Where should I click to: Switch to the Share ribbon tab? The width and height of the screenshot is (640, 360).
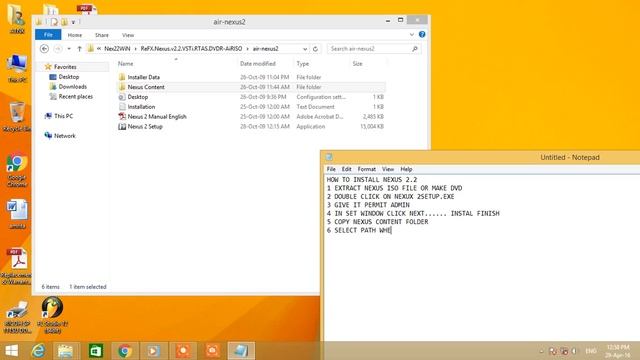[x=102, y=35]
